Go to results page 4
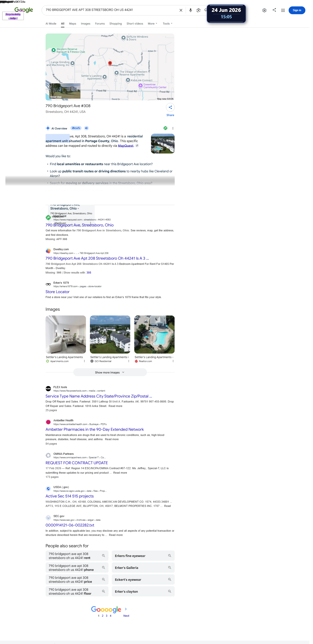The width and height of the screenshot is (313, 644). point(112,623)
